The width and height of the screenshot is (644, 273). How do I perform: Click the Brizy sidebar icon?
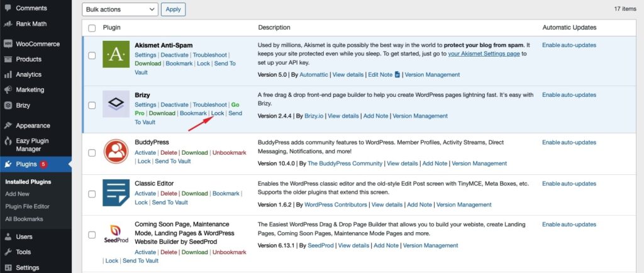[8, 106]
